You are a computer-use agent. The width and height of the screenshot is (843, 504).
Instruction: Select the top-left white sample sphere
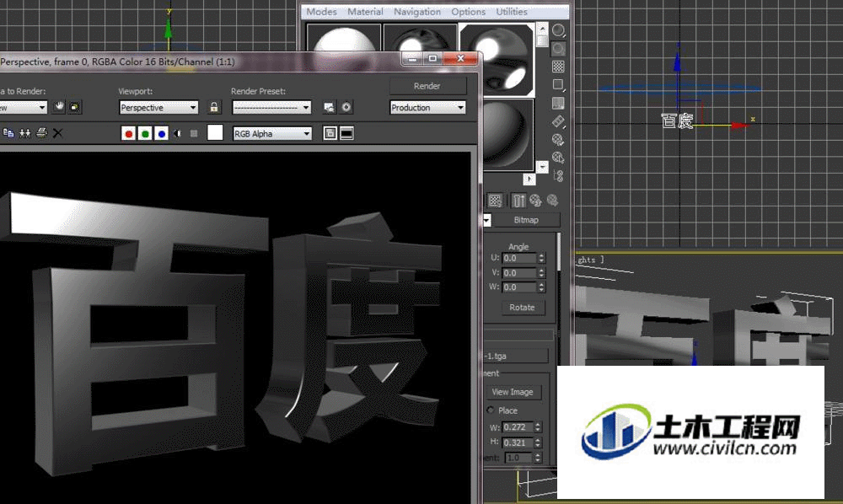[x=344, y=38]
